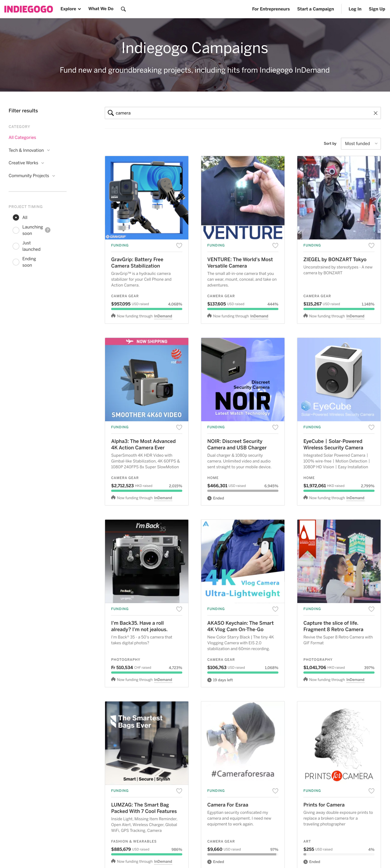Open What We Do menu item
The height and width of the screenshot is (868, 390).
point(101,9)
